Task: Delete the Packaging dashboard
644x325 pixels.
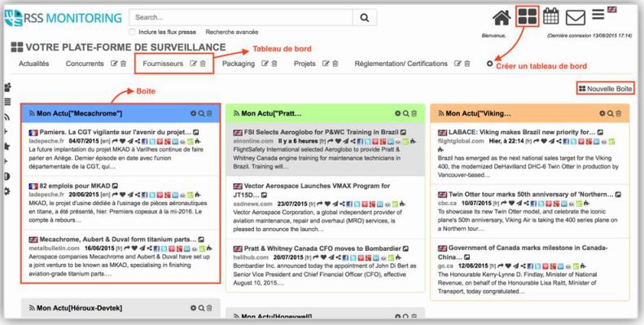Action: [x=274, y=64]
